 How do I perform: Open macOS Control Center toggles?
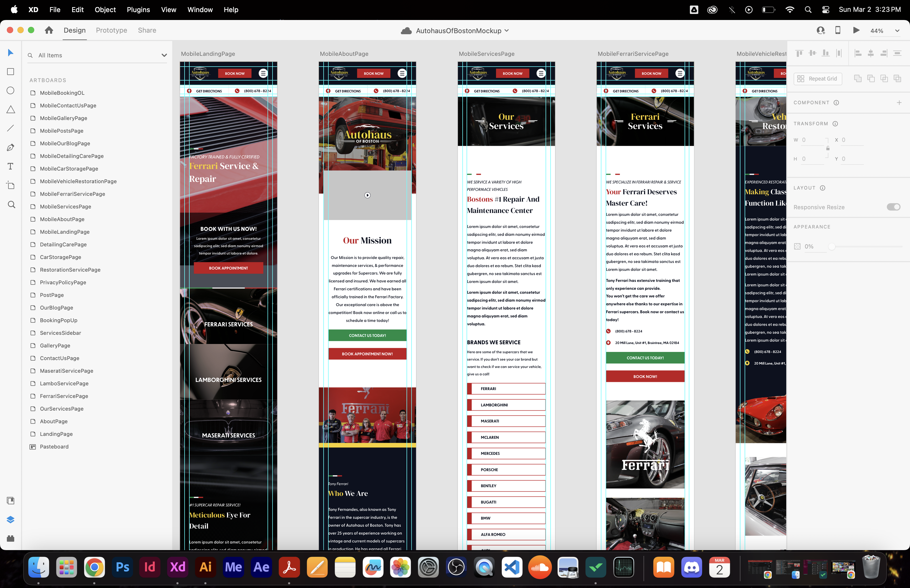click(x=825, y=9)
